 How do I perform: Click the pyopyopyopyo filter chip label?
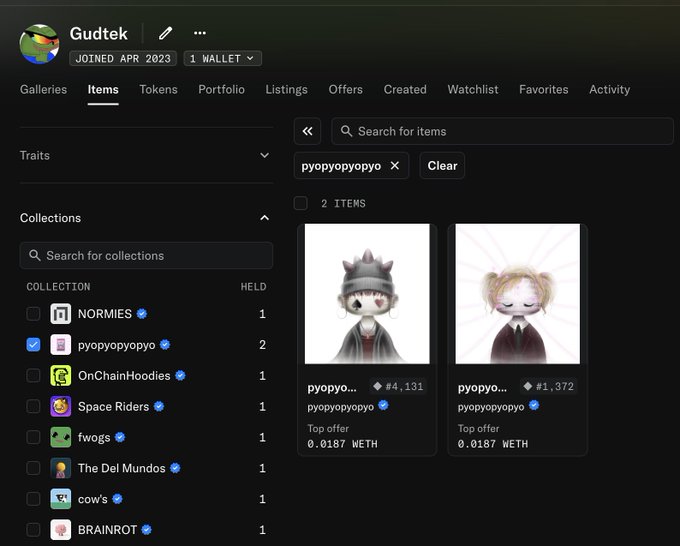[x=341, y=166]
